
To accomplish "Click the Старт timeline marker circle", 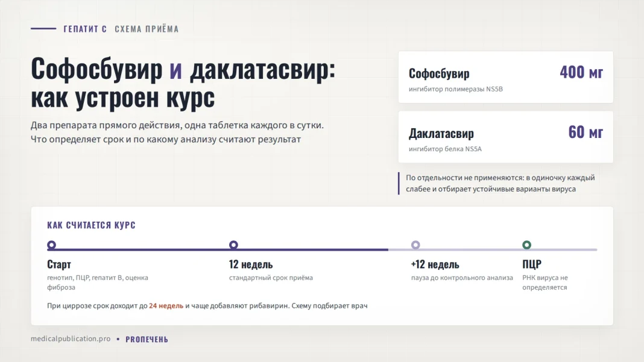I will [x=51, y=245].
